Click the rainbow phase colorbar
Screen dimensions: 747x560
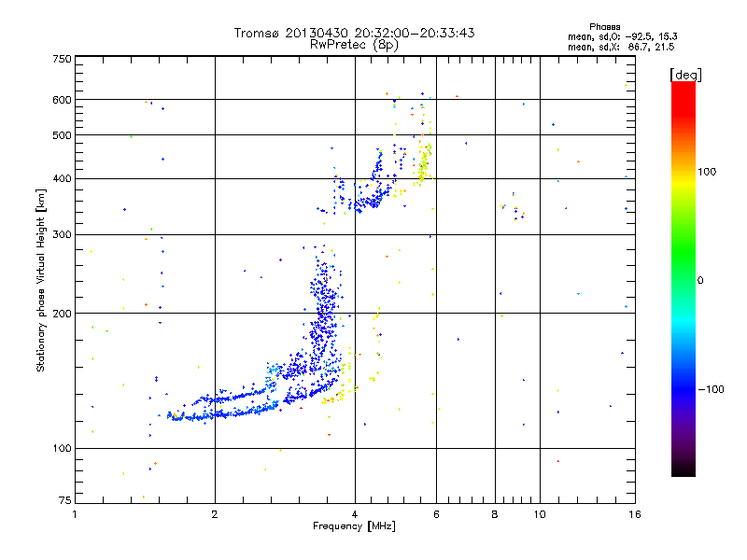(x=684, y=279)
